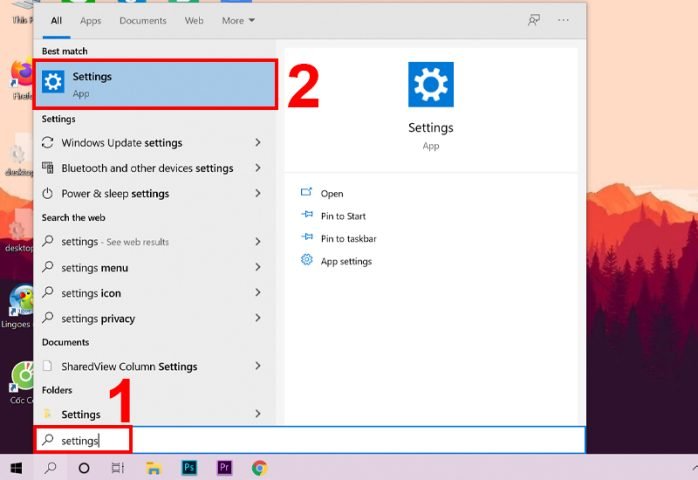
Task: Click Pin to taskbar option
Action: 348,239
